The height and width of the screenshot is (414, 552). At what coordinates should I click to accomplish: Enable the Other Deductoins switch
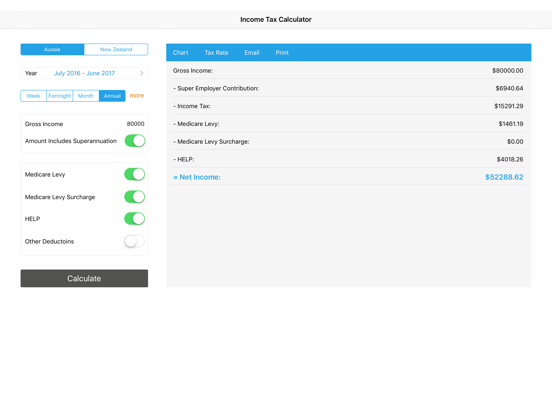[x=135, y=242]
